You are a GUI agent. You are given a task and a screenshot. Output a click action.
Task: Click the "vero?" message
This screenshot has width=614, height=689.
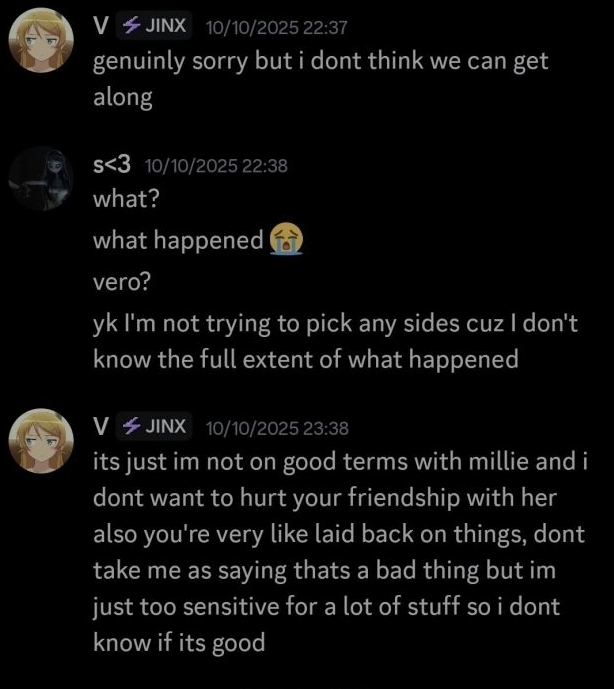pyautogui.click(x=122, y=282)
